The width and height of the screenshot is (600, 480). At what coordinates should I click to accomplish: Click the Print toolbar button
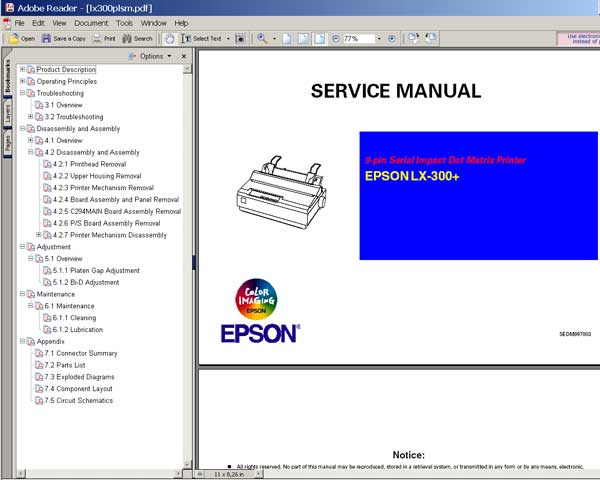(x=104, y=39)
